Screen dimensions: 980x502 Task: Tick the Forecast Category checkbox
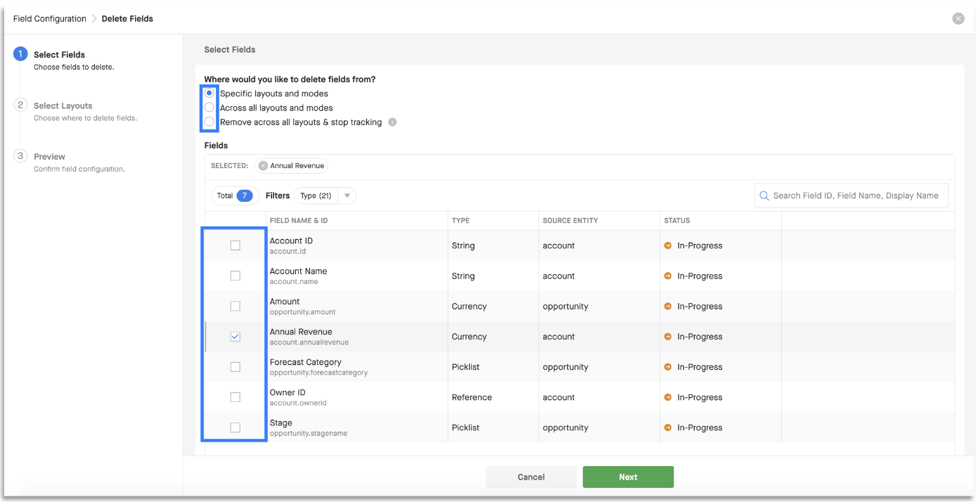tap(236, 367)
